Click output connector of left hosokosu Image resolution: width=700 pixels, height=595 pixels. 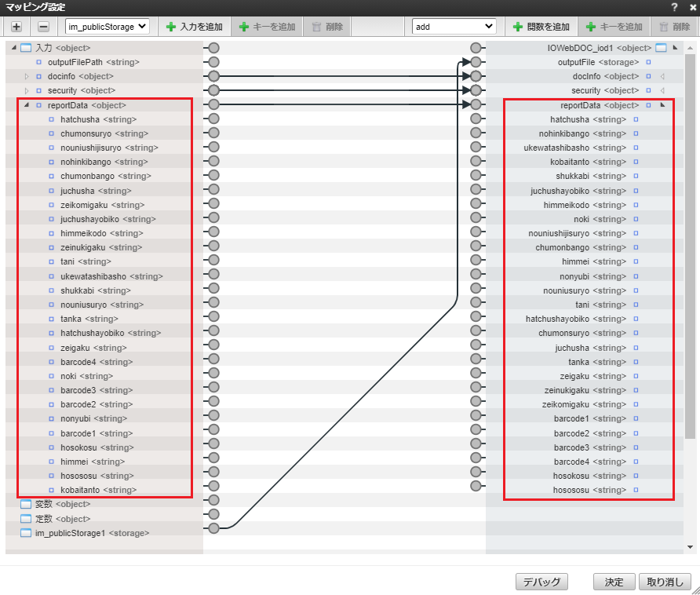coord(213,444)
